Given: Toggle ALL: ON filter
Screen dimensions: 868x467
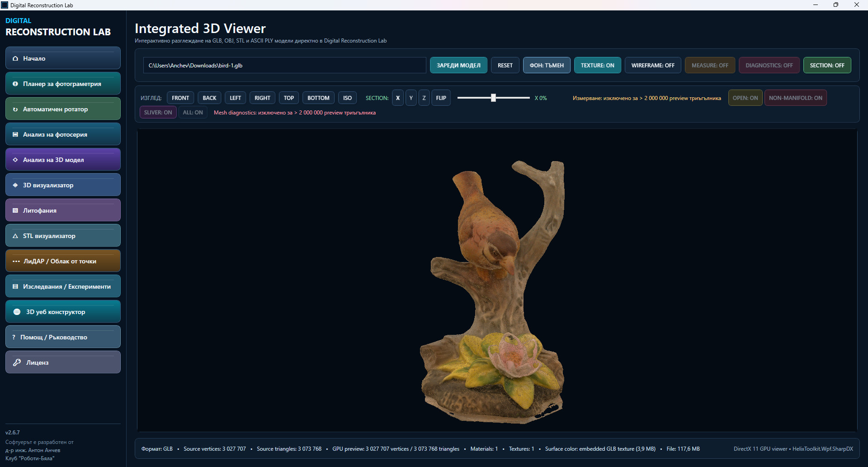Looking at the screenshot, I should pyautogui.click(x=193, y=112).
